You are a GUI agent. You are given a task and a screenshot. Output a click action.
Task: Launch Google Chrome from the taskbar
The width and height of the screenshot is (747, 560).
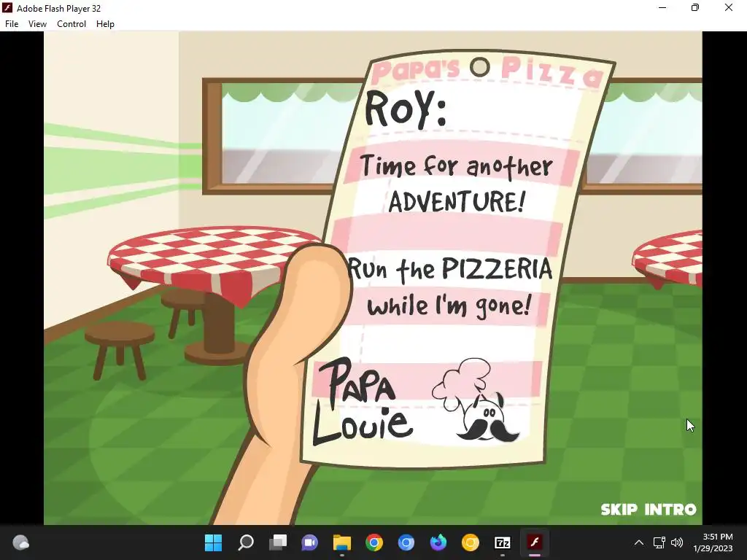(x=374, y=542)
